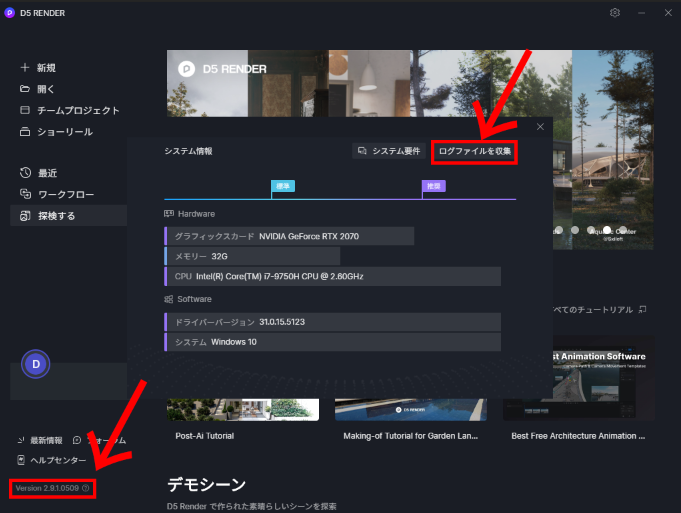Viewport: 681px width, 513px height.
Task: Open チームプロジェクト from sidebar
Action: click(x=78, y=110)
